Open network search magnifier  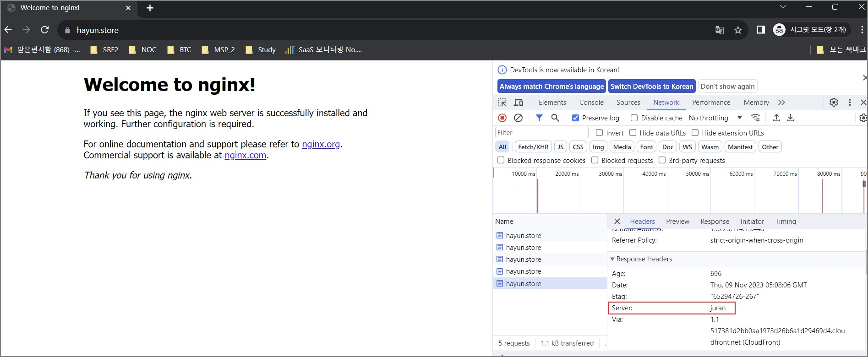[555, 118]
